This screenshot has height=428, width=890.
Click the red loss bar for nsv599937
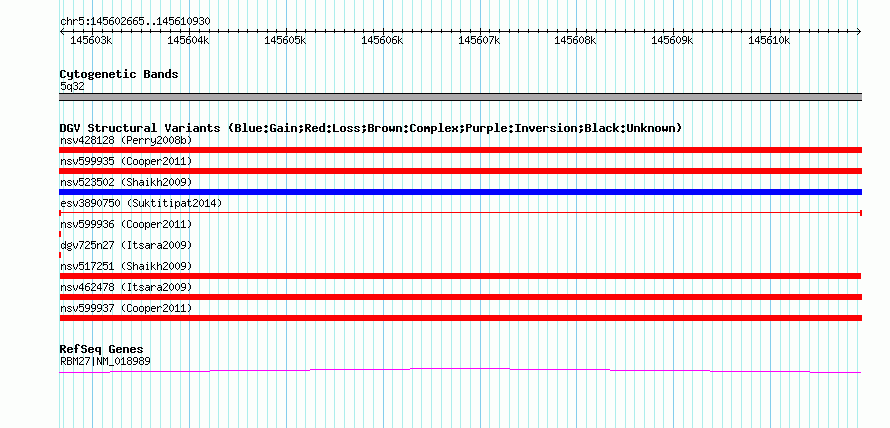(x=460, y=318)
